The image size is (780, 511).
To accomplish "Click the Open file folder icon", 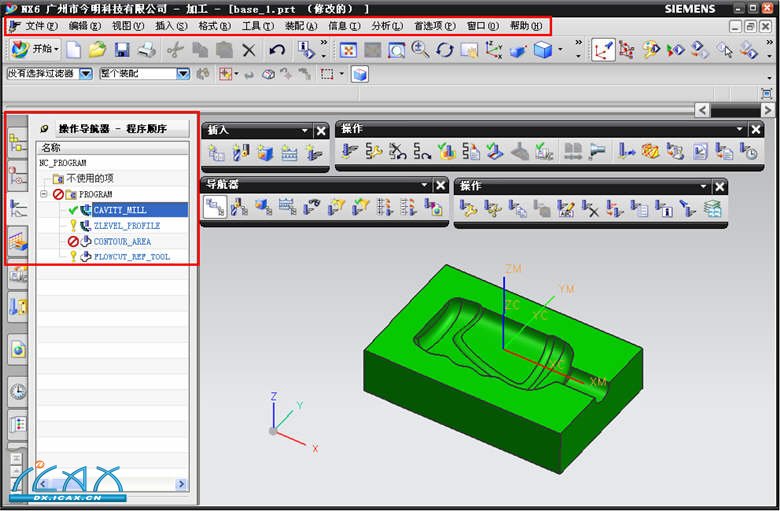I will tap(98, 49).
